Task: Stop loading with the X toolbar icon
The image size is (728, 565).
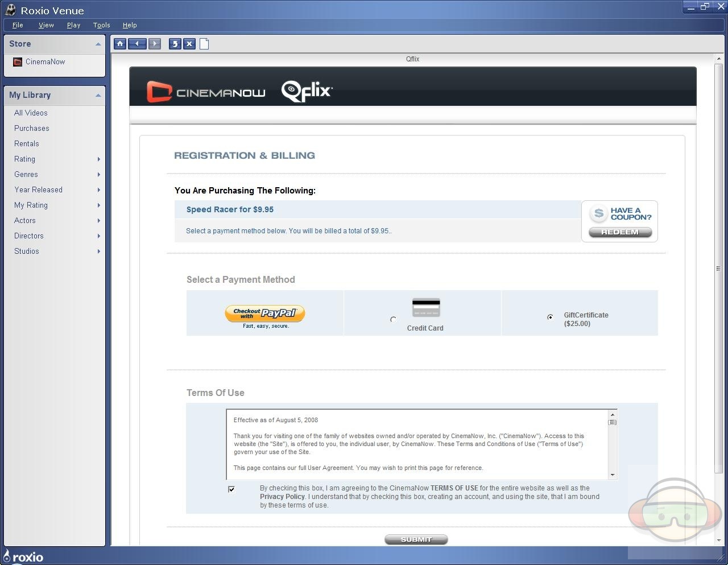Action: point(189,44)
